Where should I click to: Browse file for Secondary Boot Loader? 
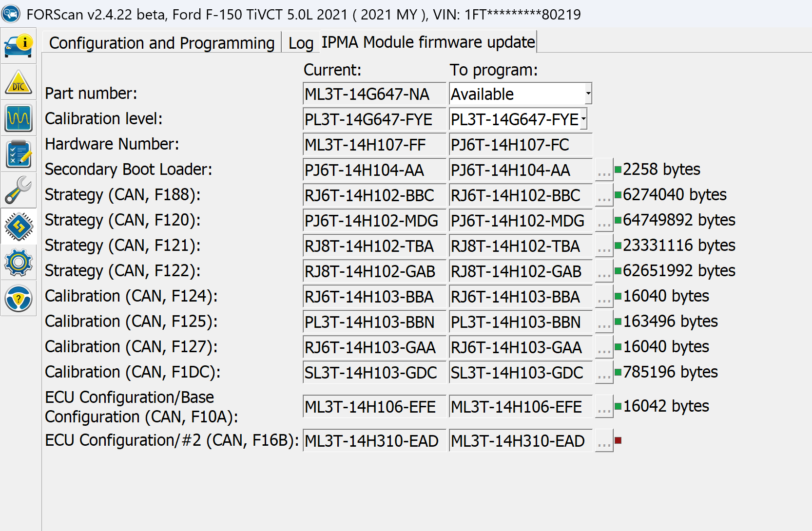pyautogui.click(x=604, y=170)
